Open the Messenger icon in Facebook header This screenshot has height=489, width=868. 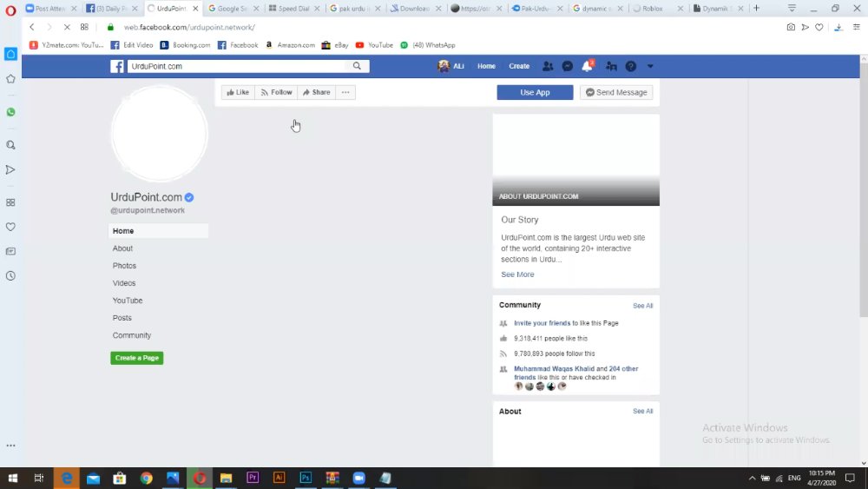click(568, 66)
